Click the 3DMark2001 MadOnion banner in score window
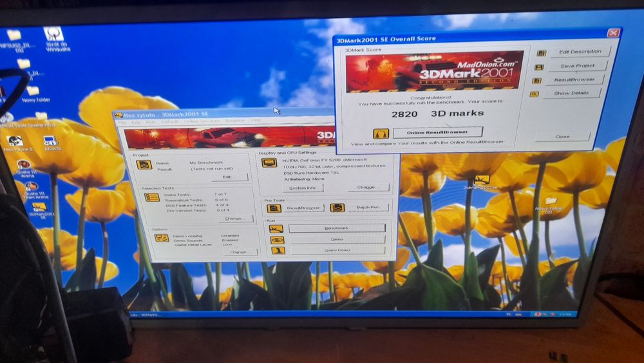This screenshot has height=363, width=644. 433,71
